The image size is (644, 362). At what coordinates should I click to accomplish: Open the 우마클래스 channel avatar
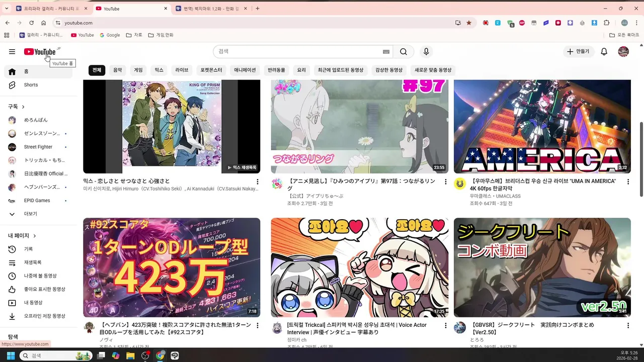[x=459, y=184]
